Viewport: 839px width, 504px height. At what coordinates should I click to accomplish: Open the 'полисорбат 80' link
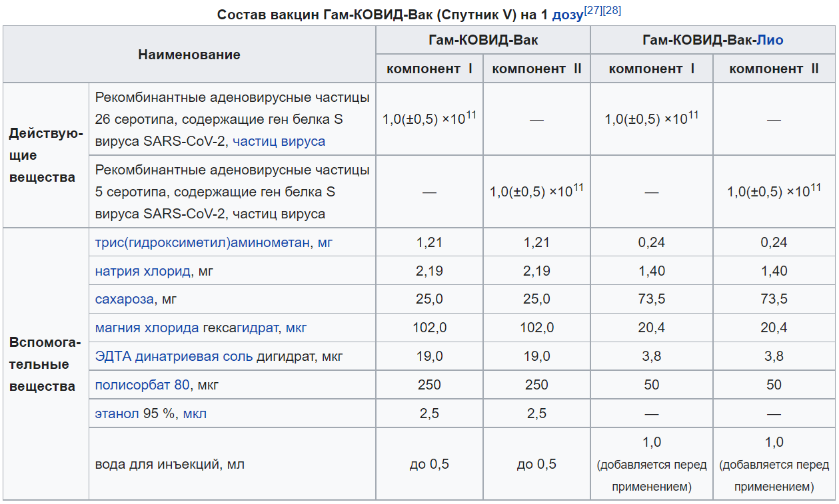[143, 385]
